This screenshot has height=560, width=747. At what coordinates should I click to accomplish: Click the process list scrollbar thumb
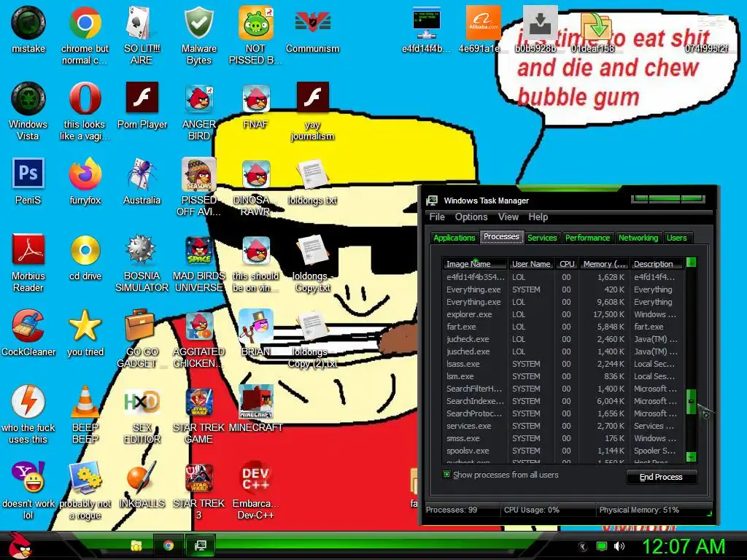[692, 401]
